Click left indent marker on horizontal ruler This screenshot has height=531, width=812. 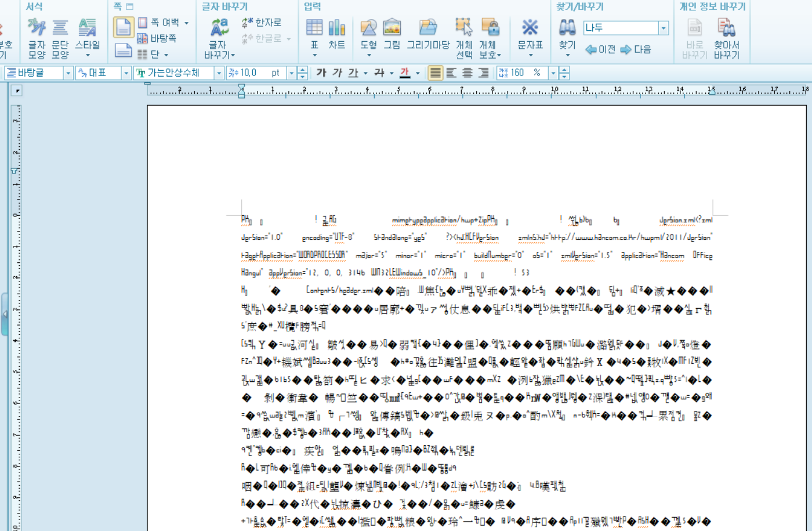click(242, 91)
